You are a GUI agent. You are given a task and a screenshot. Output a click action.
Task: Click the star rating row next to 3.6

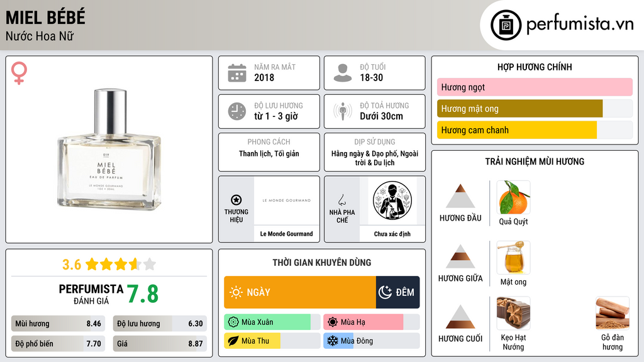pyautogui.click(x=121, y=264)
